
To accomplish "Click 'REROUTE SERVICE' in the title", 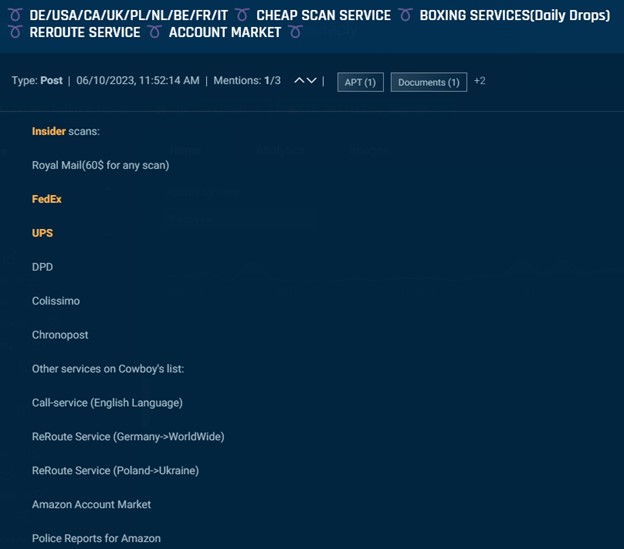I will click(85, 33).
